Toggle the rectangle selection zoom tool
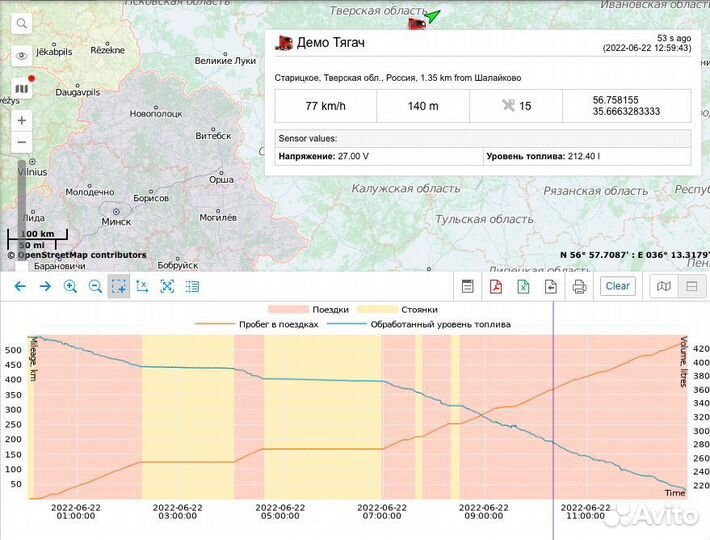This screenshot has height=540, width=710. 119,286
